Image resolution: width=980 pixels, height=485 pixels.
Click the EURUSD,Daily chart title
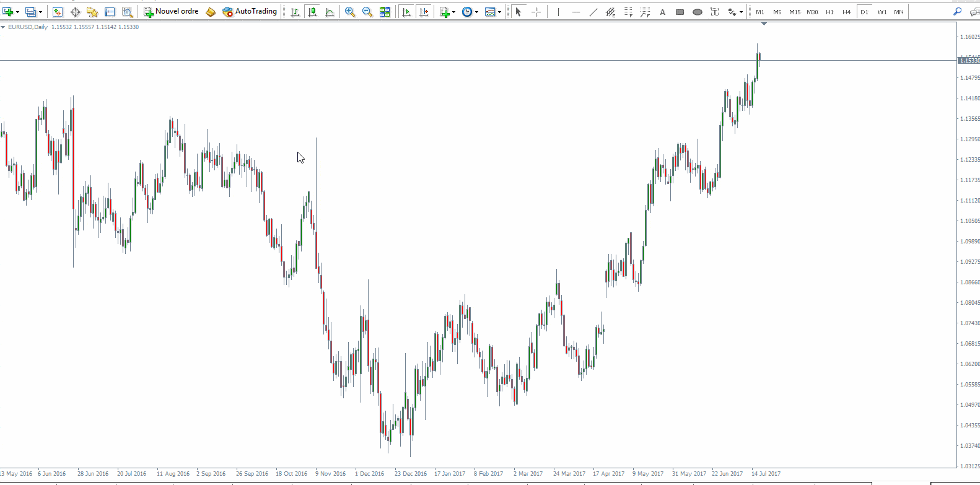28,27
